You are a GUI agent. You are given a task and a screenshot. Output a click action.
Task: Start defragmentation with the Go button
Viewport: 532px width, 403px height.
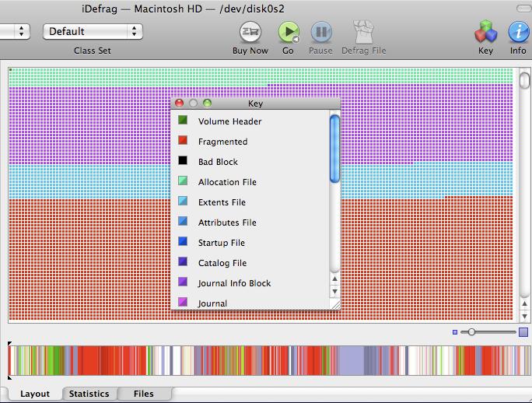click(289, 32)
